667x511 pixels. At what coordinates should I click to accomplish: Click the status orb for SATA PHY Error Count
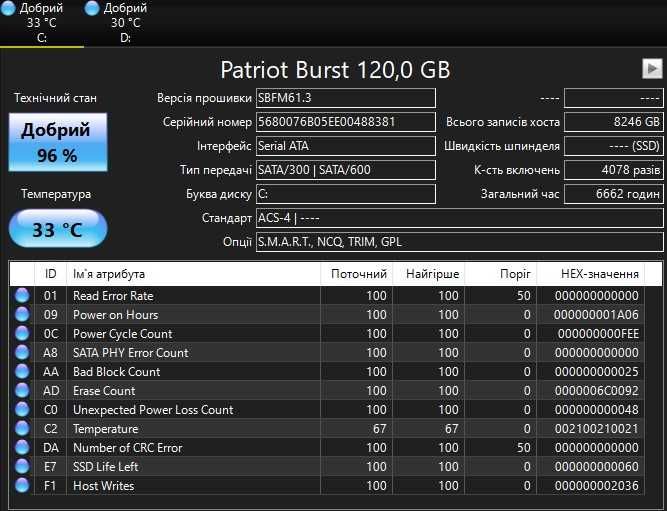point(22,352)
